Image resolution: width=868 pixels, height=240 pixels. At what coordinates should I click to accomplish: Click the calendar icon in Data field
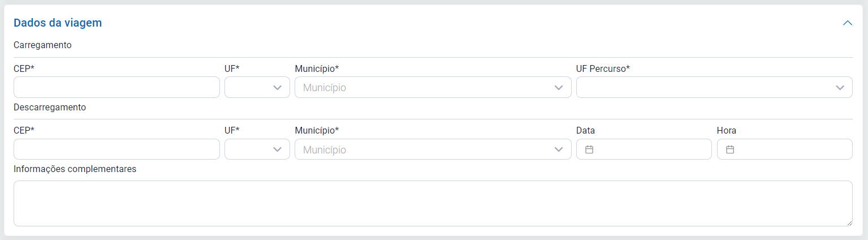pyautogui.click(x=589, y=149)
